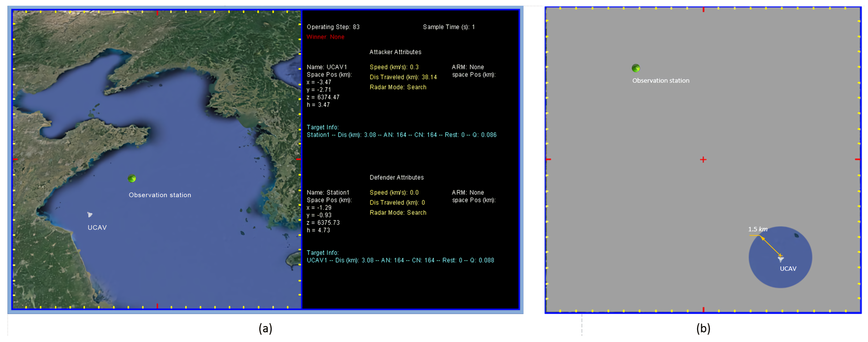Click defender 'Speed (km/s): 0.0' value
The width and height of the screenshot is (868, 342).
(x=394, y=193)
